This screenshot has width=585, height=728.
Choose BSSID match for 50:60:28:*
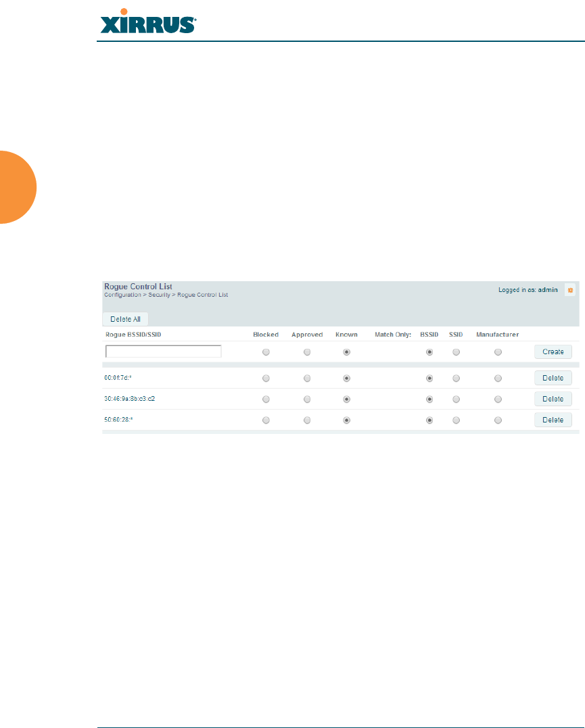429,420
